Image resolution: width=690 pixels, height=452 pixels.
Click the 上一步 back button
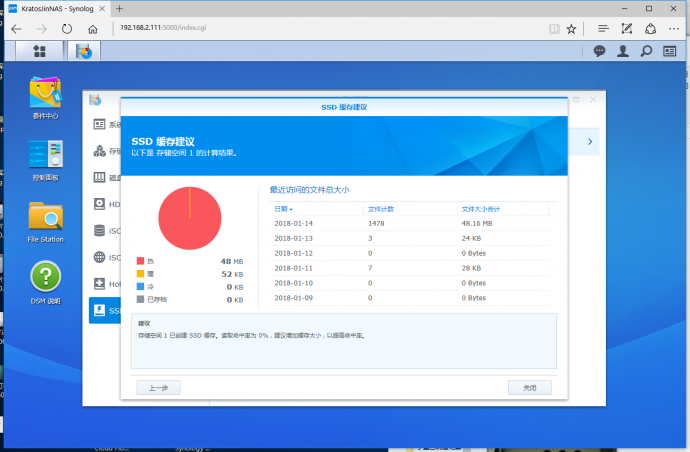[x=158, y=388]
